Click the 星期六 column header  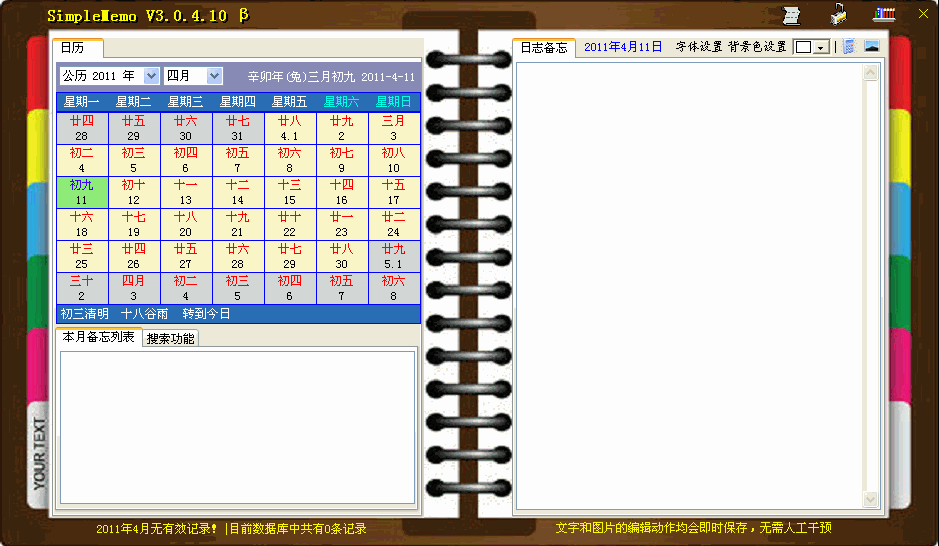click(341, 102)
